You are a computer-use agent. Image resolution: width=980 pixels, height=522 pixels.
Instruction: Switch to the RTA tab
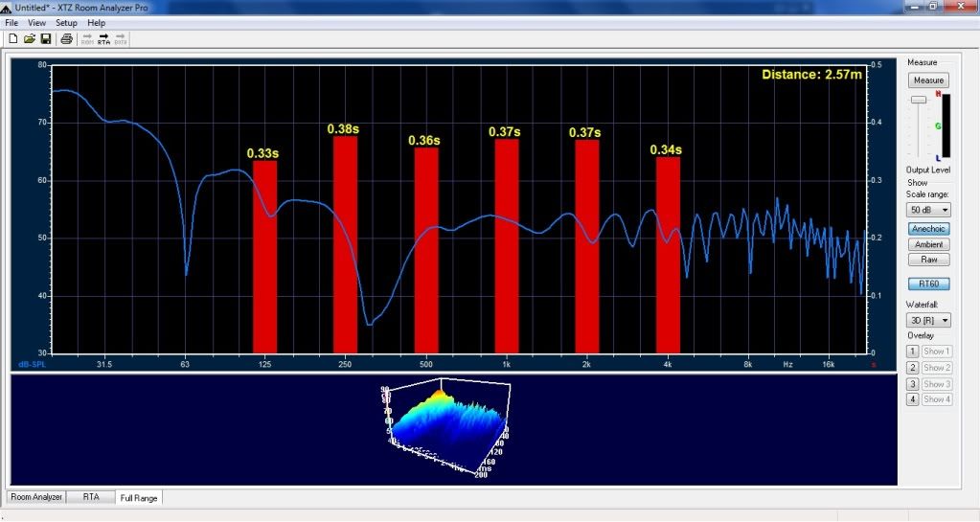coord(91,497)
